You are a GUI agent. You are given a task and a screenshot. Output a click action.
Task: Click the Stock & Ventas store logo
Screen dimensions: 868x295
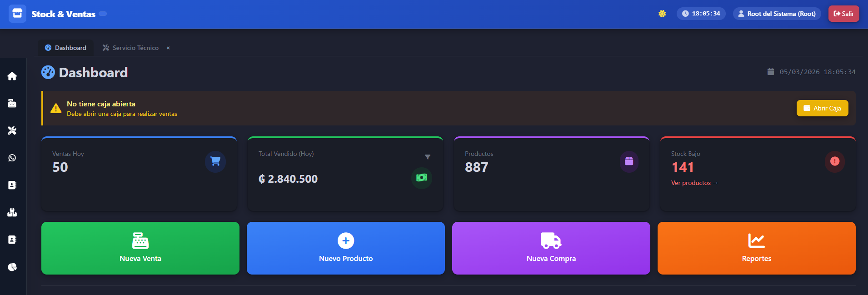(17, 14)
